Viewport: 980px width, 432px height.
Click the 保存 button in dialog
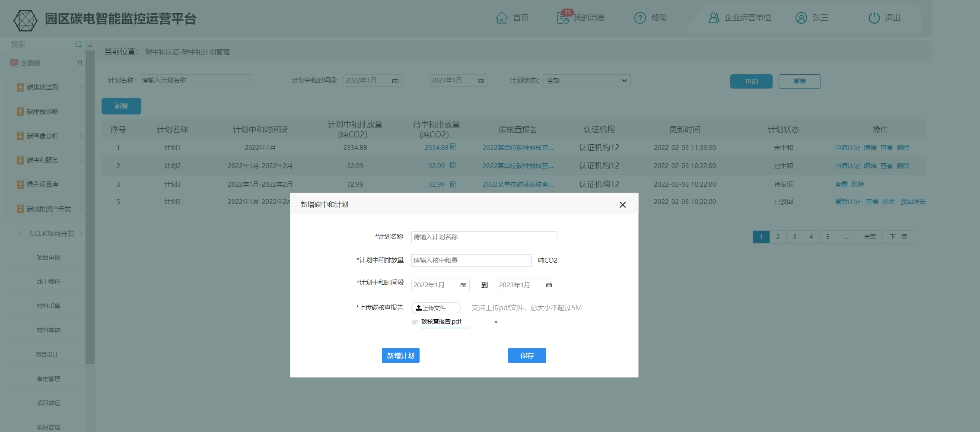point(527,356)
